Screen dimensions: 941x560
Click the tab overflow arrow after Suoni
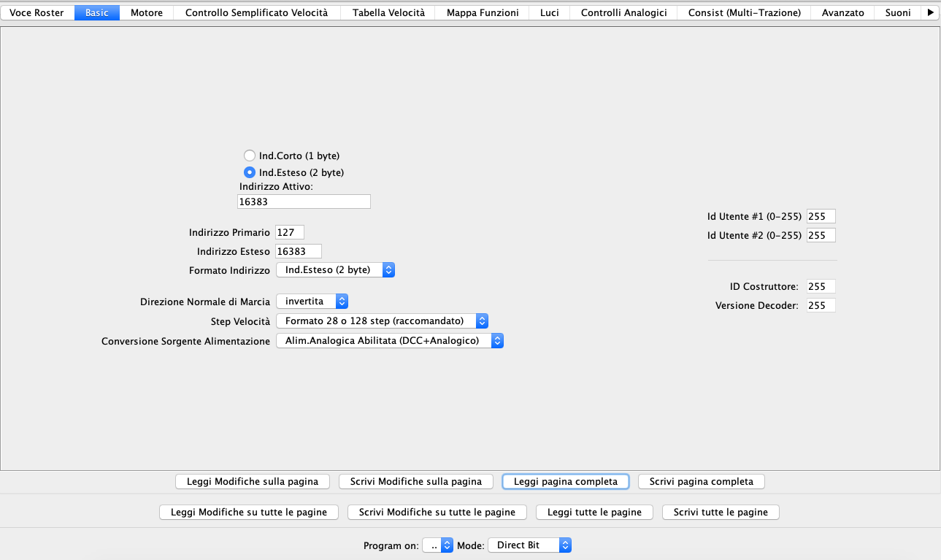click(930, 12)
